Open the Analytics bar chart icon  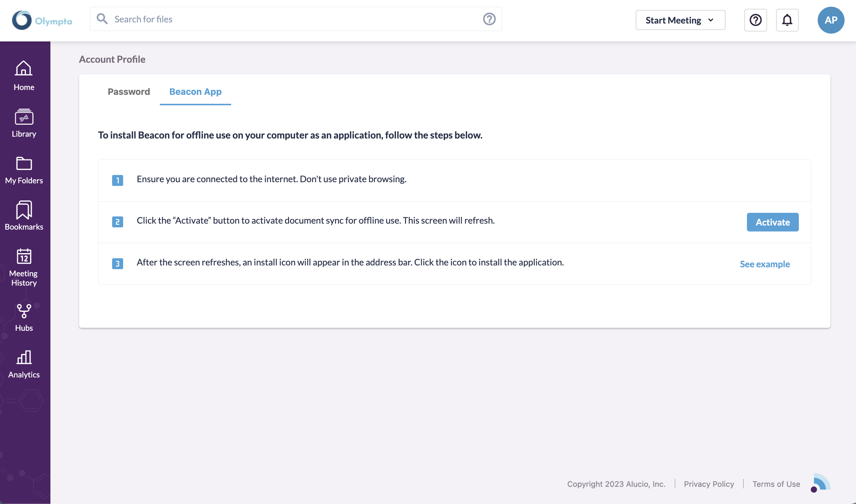coord(24,358)
